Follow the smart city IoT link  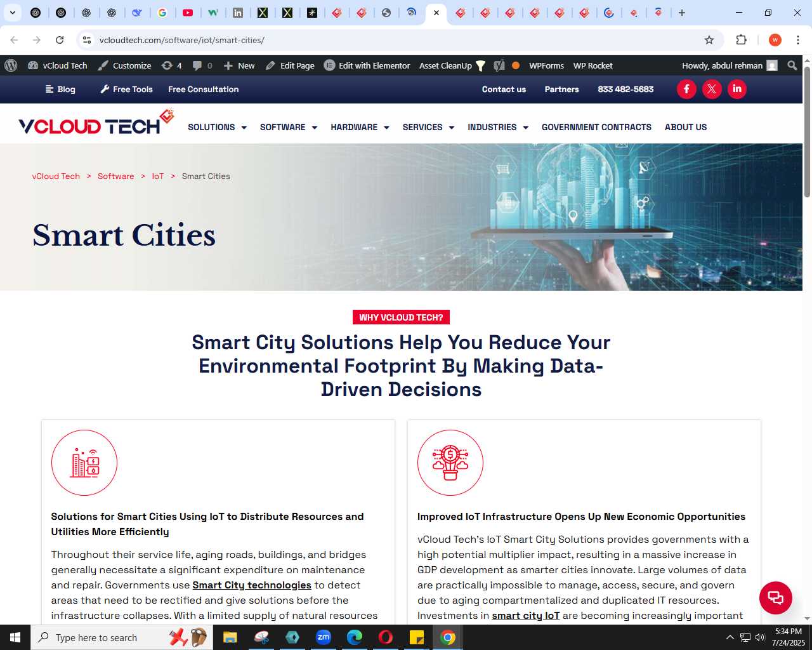[526, 616]
